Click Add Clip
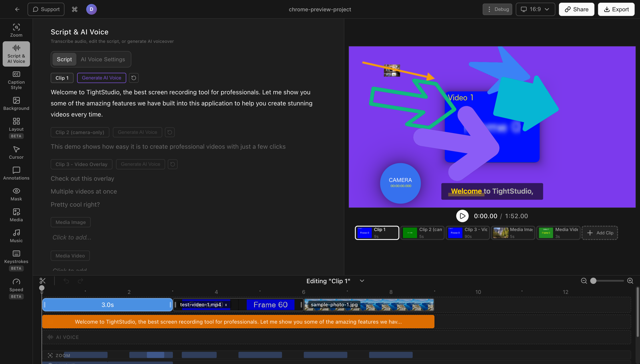Screen dimensions: 640x364 [600, 233]
